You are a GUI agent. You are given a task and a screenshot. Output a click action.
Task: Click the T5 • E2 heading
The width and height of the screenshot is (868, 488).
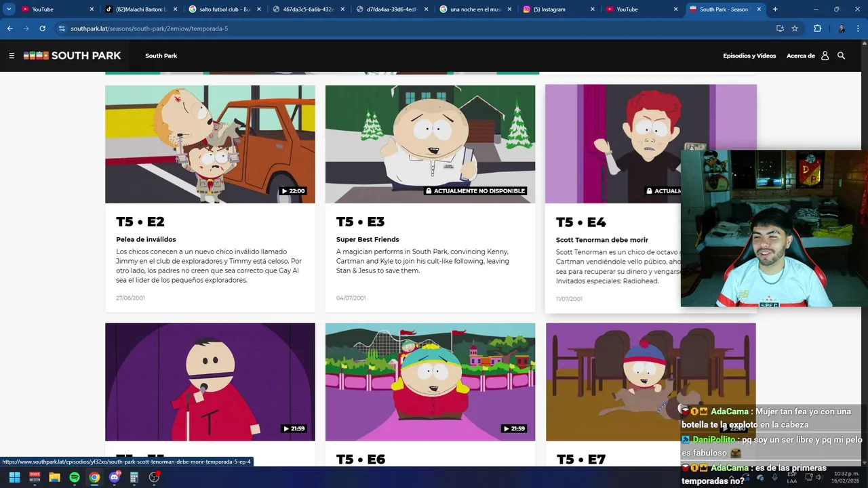pos(140,222)
